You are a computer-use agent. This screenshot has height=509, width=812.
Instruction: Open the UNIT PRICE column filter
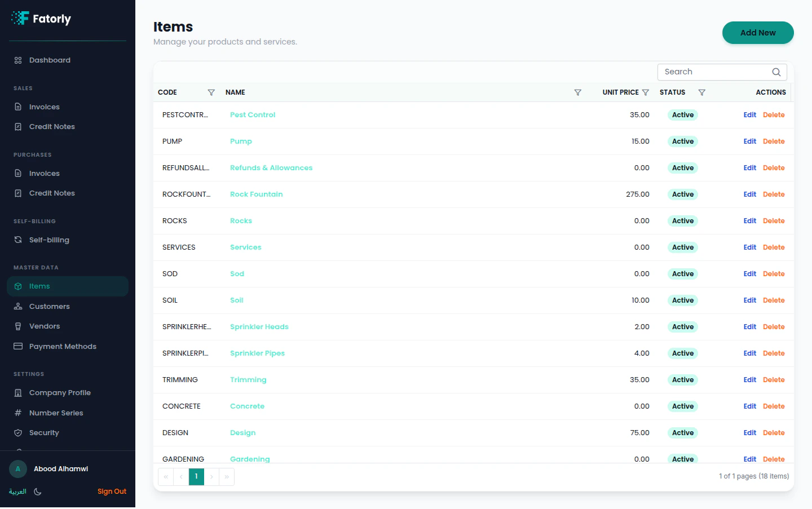(x=646, y=92)
